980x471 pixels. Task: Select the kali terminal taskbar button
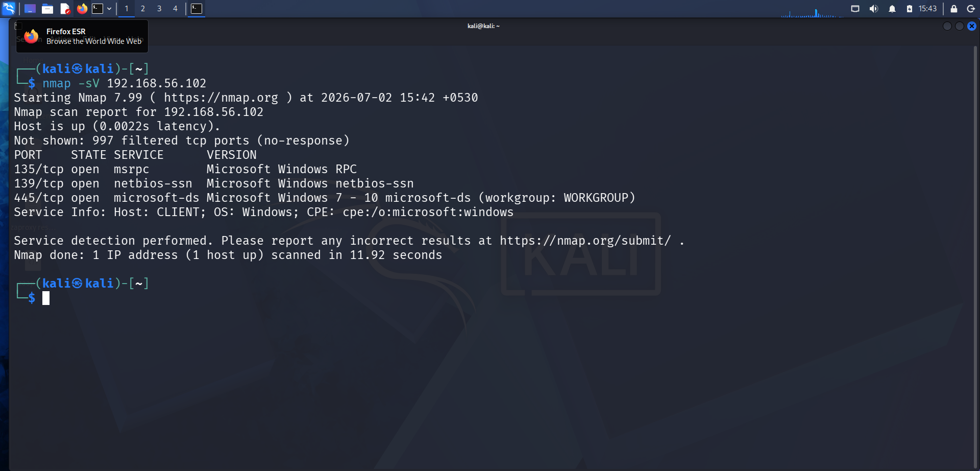coord(197,9)
